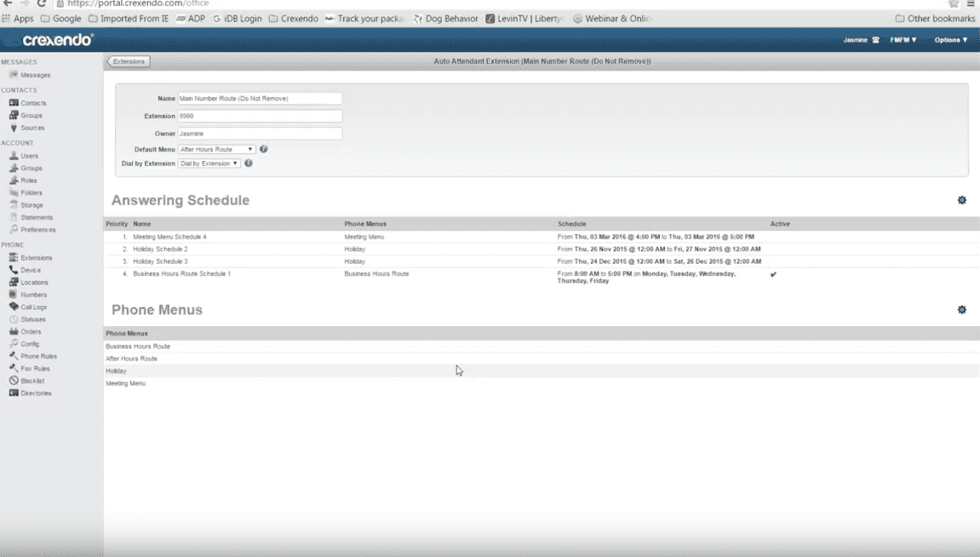This screenshot has height=557, width=980.
Task: Click the Extensions back button
Action: pyautogui.click(x=129, y=61)
